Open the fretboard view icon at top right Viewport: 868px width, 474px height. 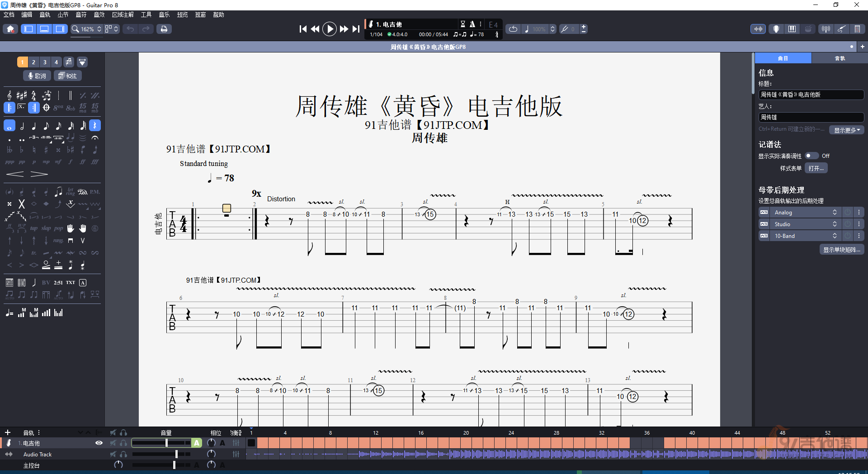pos(776,29)
